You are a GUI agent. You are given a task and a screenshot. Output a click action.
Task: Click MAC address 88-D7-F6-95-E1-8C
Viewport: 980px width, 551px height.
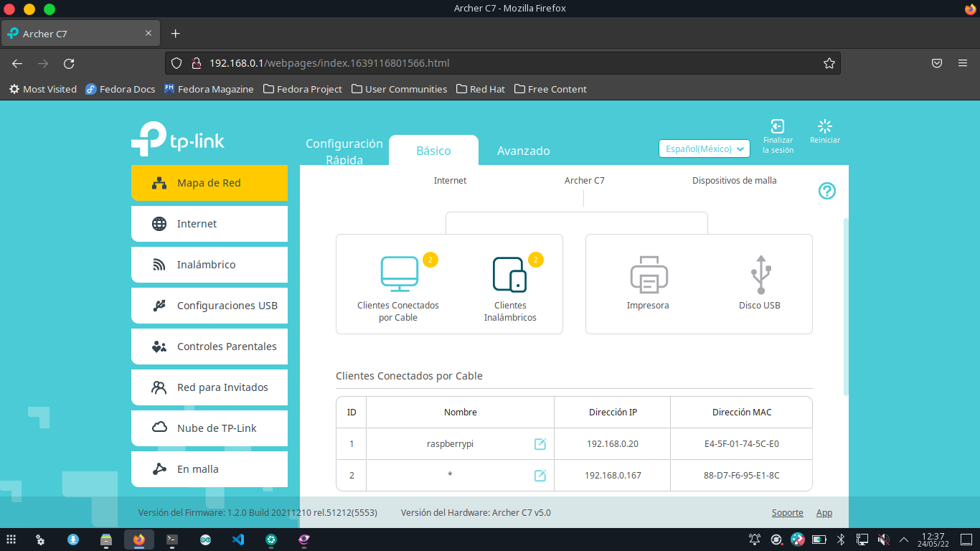(742, 475)
